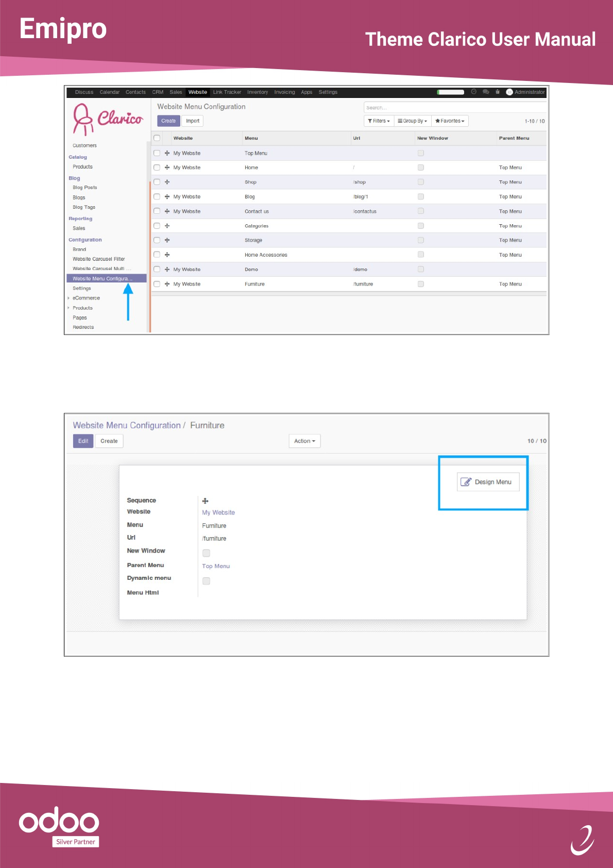Click the drag handle of Top Menu row
The width and height of the screenshot is (613, 868).
tap(167, 153)
